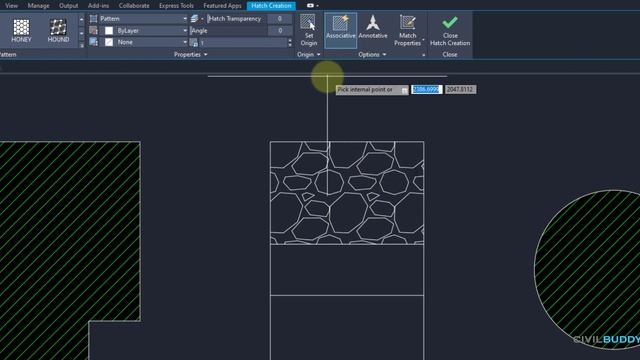Click the hatch transparency layers icon

(194, 19)
